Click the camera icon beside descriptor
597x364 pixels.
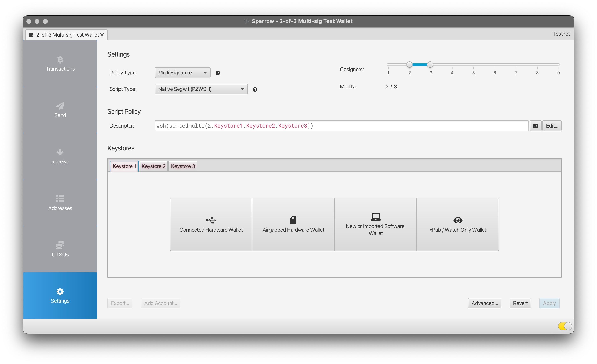point(535,126)
